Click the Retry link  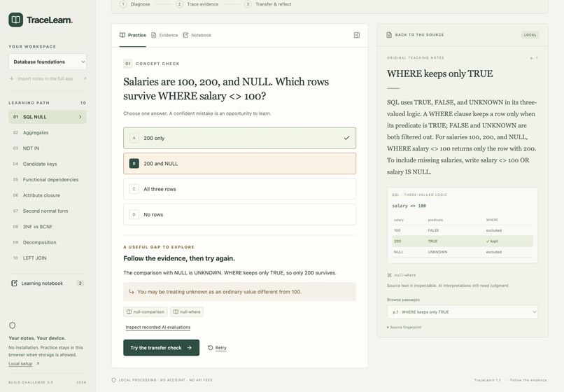221,348
